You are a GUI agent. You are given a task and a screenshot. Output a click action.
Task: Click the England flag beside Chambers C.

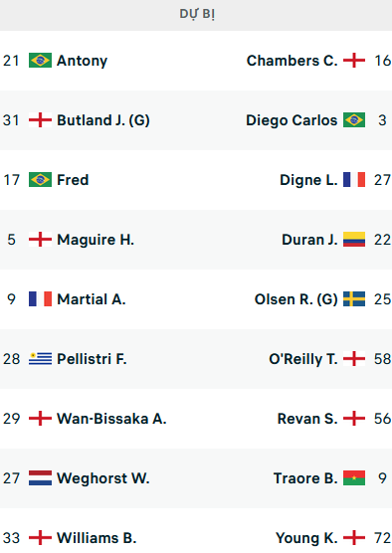point(354,61)
